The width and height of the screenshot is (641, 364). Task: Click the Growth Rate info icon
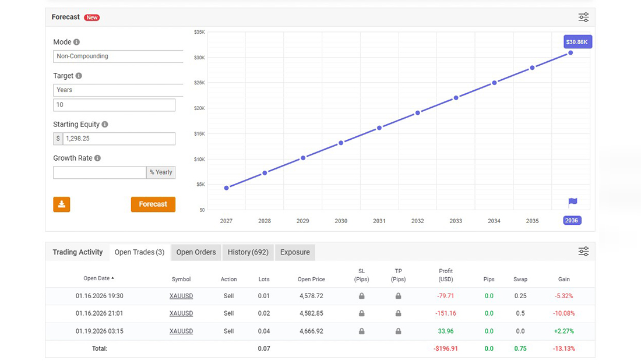[97, 158]
